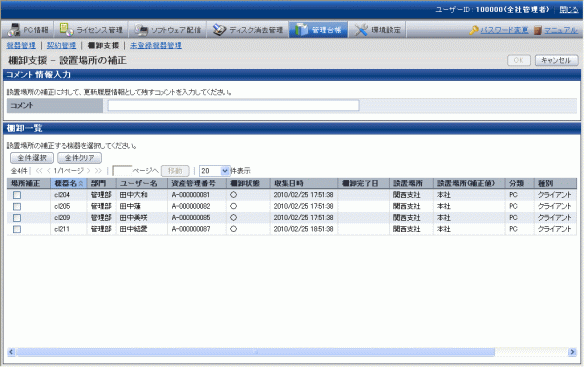Go to previous page arrow
This screenshot has height=367, width=584.
[x=49, y=171]
